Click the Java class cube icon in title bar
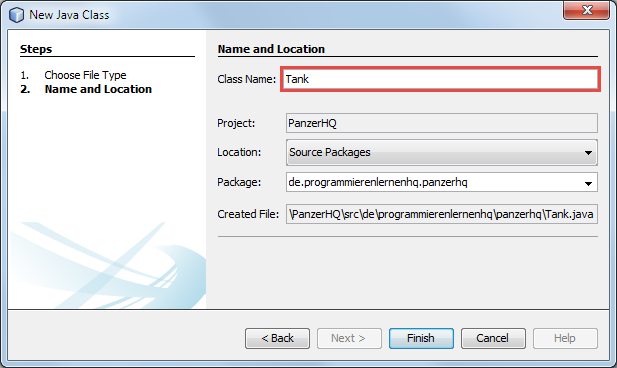The width and height of the screenshot is (617, 368). [17, 15]
